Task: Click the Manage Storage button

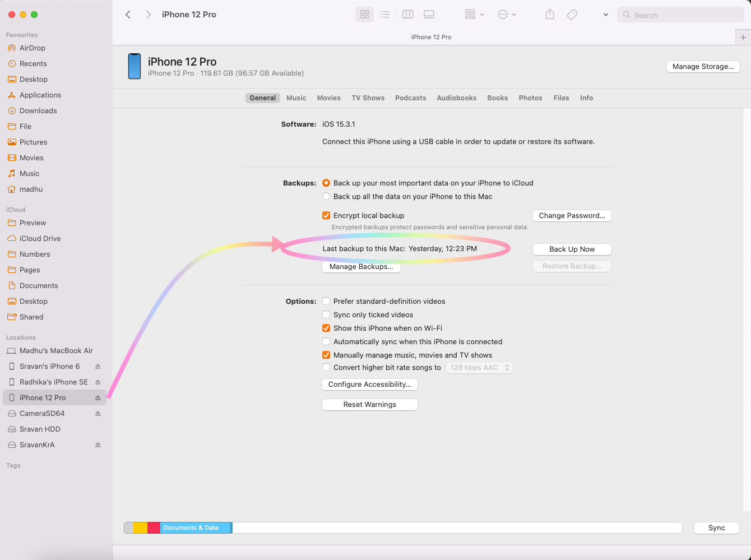Action: pyautogui.click(x=703, y=66)
